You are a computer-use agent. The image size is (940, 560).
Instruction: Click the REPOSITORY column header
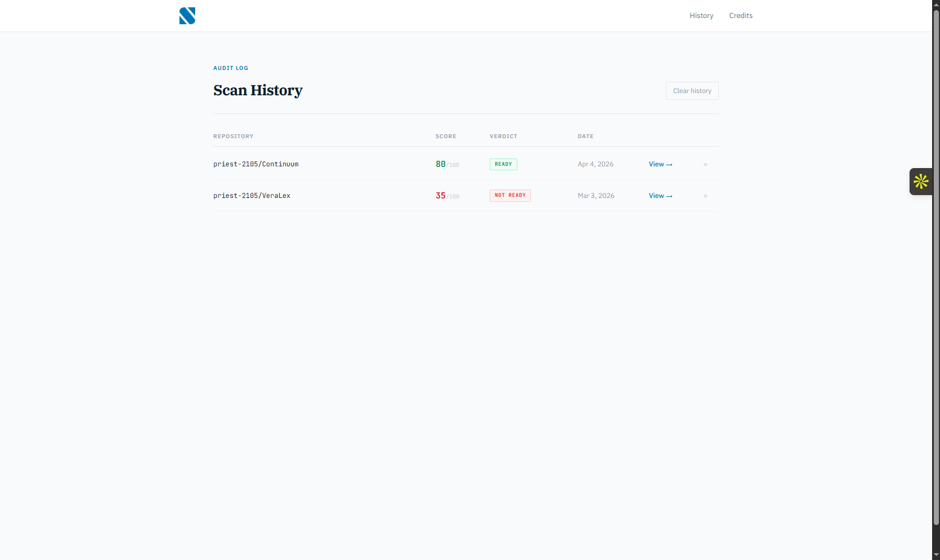(x=233, y=136)
